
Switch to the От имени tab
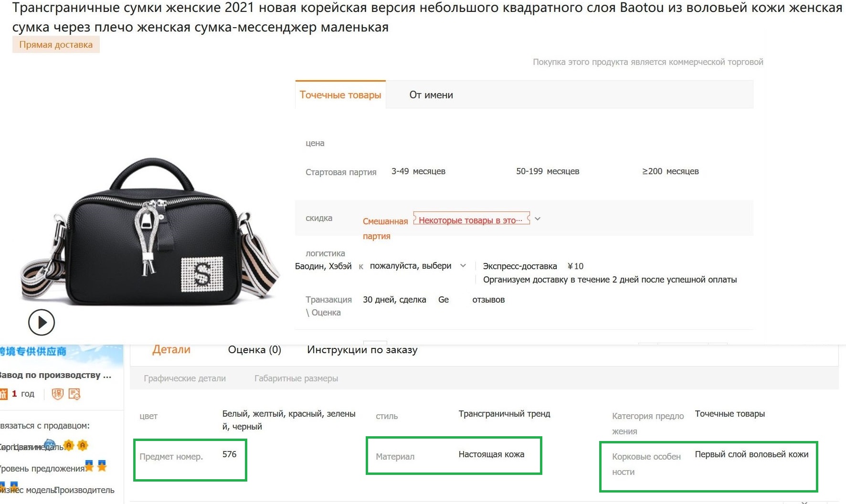point(431,95)
